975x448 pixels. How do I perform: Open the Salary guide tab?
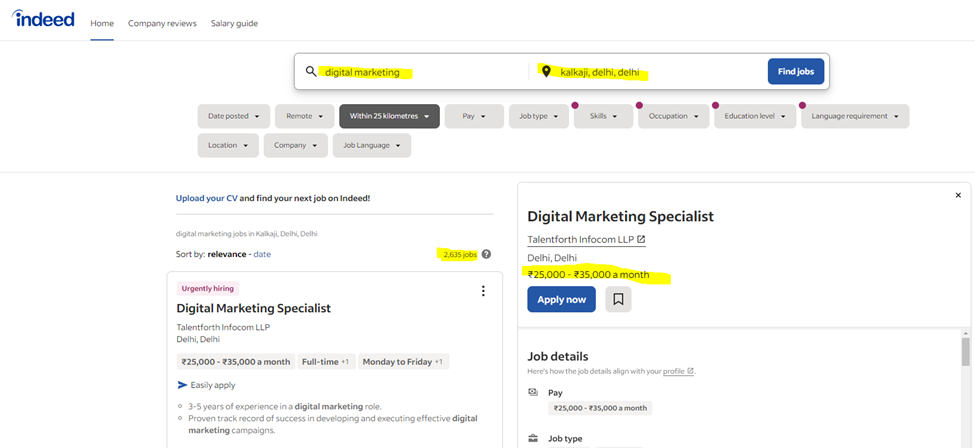tap(234, 23)
